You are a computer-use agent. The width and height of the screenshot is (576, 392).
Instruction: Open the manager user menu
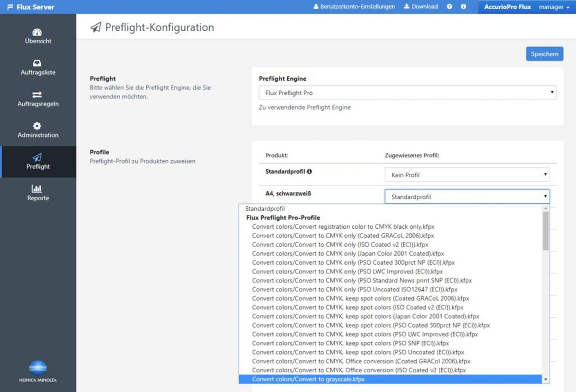click(550, 7)
